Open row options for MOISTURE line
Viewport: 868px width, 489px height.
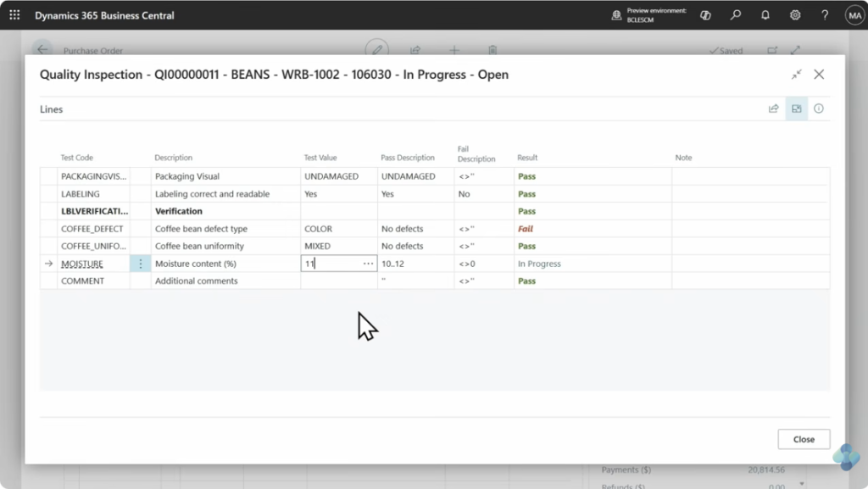(x=140, y=264)
